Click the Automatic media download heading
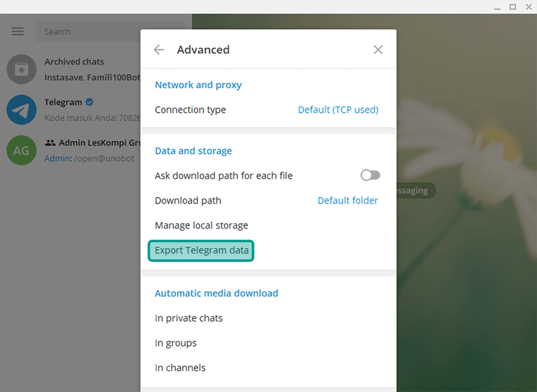This screenshot has width=537, height=392. tap(217, 293)
